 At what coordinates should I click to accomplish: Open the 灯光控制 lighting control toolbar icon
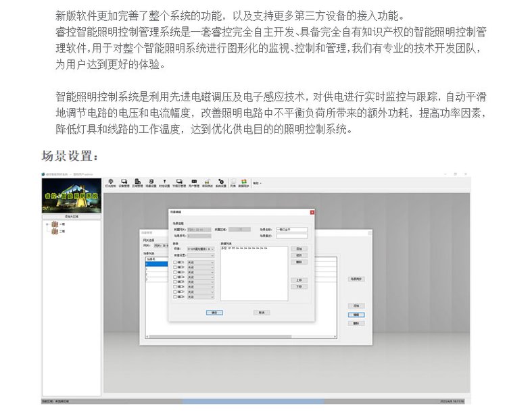[111, 182]
